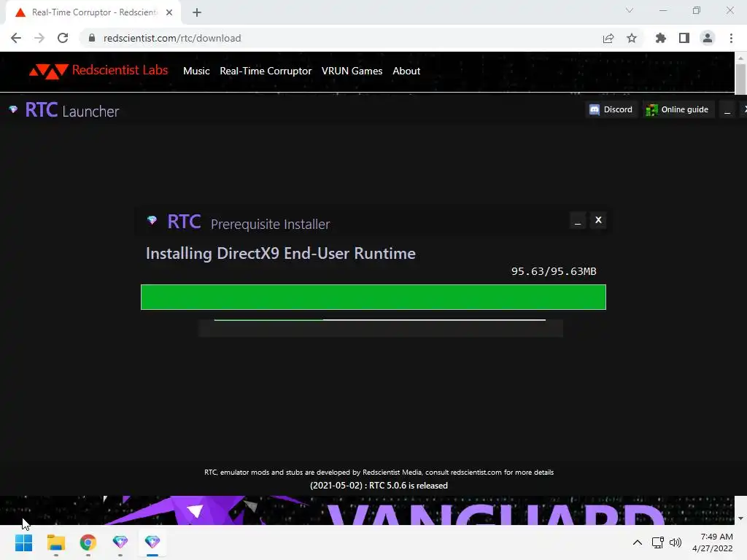The image size is (747, 560).
Task: Open the Chrome profile avatar
Action: [708, 38]
